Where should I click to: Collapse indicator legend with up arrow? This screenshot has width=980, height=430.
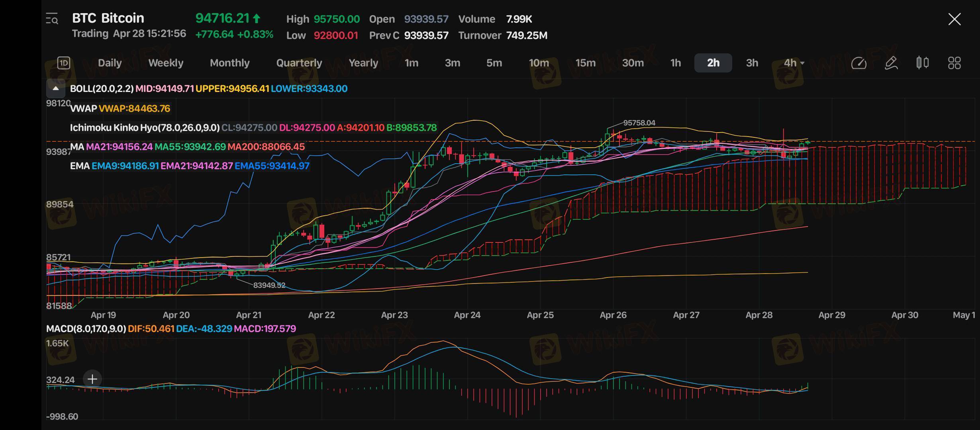[56, 88]
